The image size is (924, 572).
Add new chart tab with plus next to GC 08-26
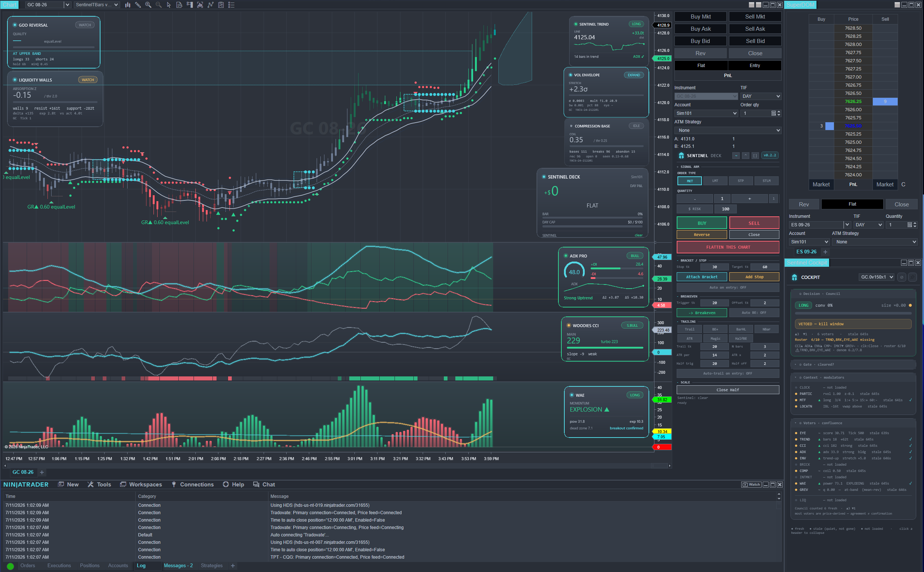tap(42, 472)
